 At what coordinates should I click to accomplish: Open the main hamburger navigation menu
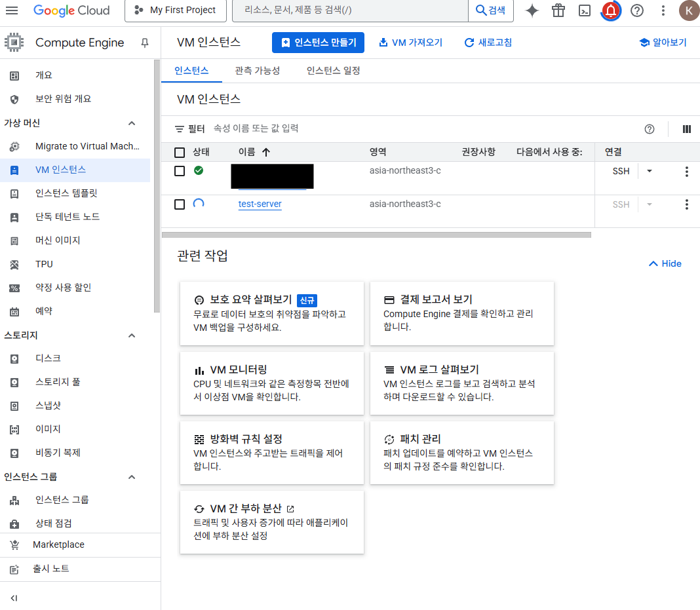click(x=12, y=10)
